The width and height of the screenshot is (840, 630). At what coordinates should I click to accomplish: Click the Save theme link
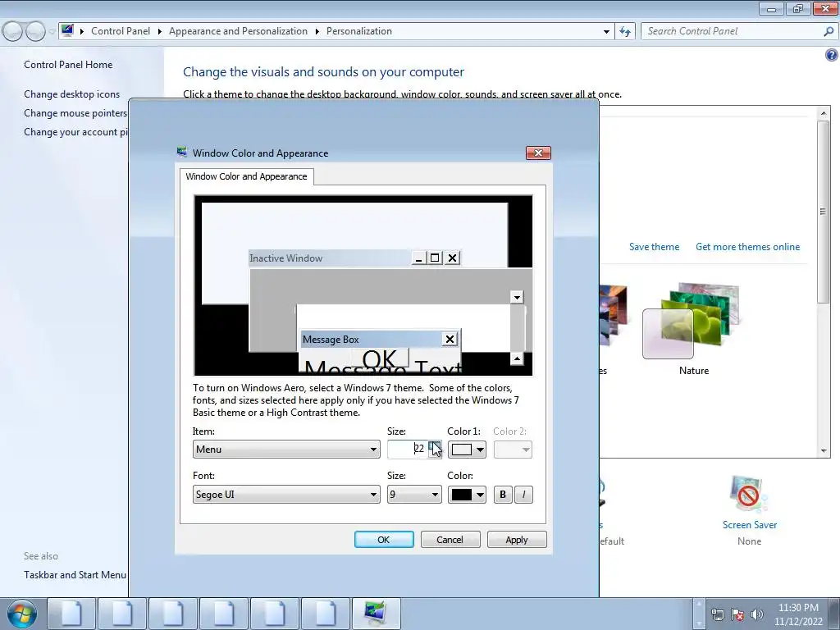point(654,246)
